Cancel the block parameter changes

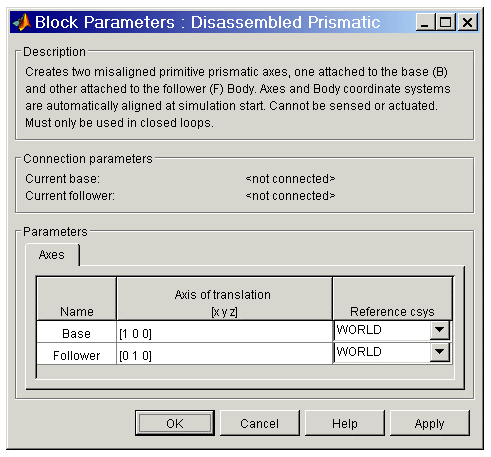pos(260,423)
